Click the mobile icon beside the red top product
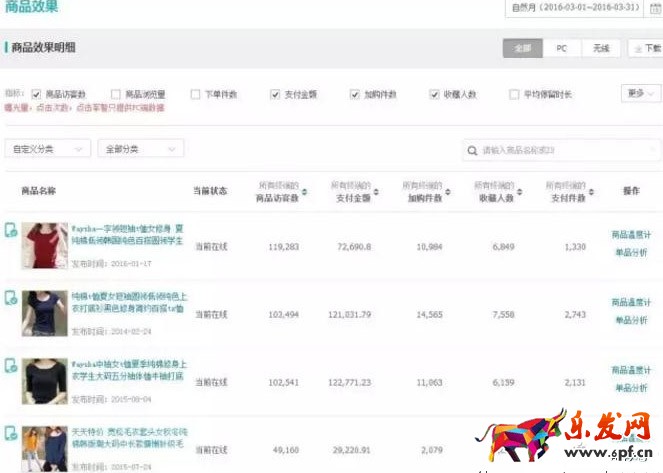Screen dimensions: 663x473 tap(10, 231)
